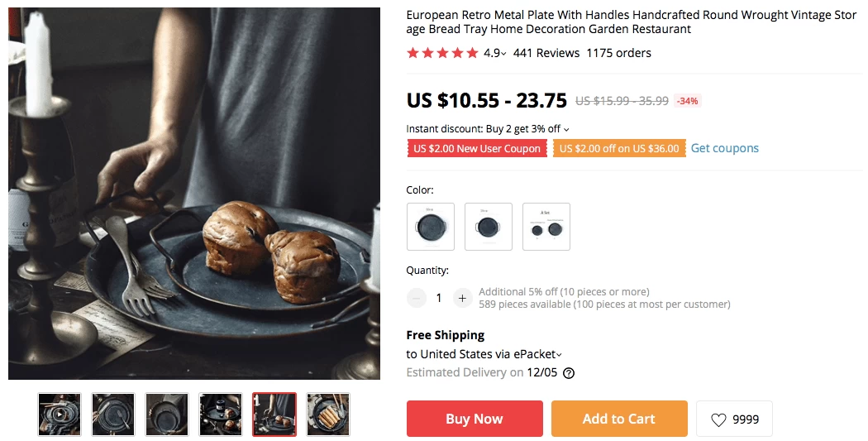Expand the instant discount details chevron

(x=566, y=130)
